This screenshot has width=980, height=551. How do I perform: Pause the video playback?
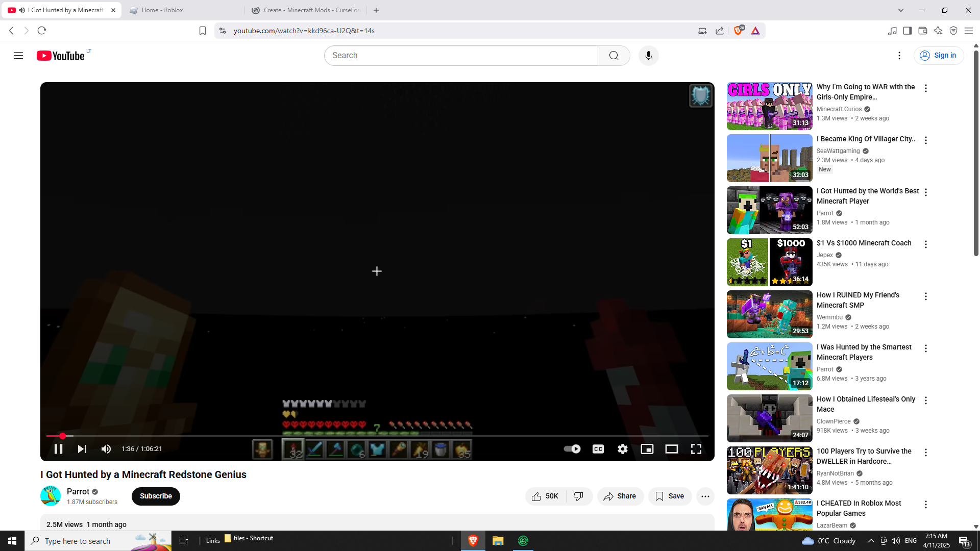58,449
